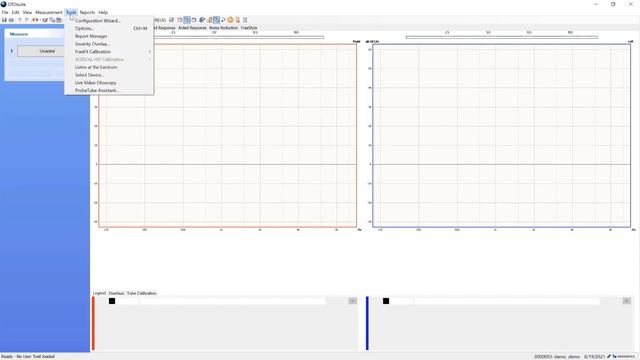Open the View menu
The height and width of the screenshot is (360, 640).
(27, 12)
